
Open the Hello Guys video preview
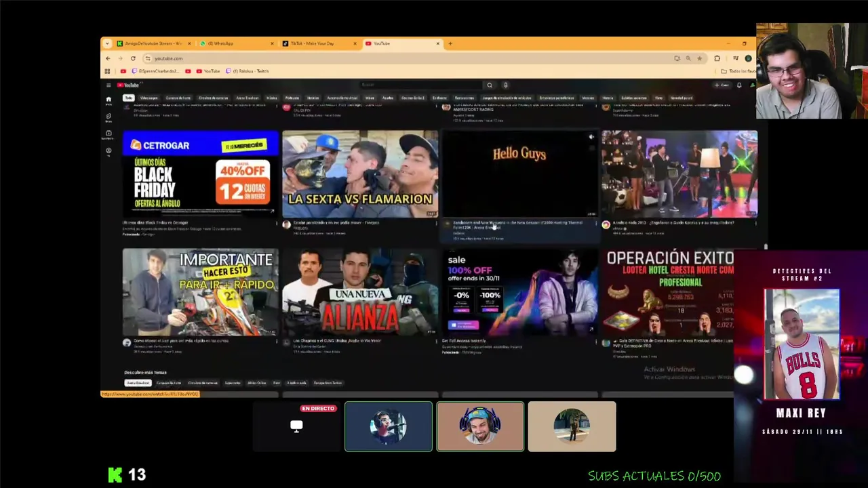click(520, 174)
